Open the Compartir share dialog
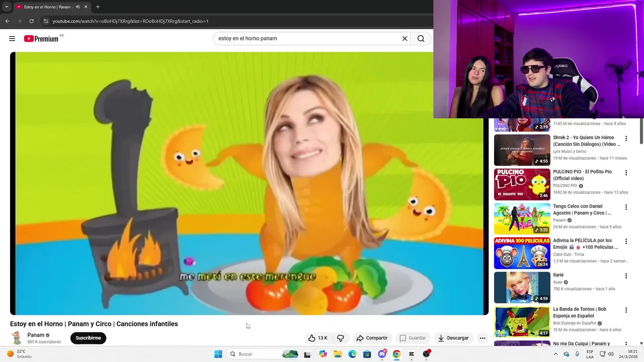This screenshot has height=362, width=644. [372, 338]
